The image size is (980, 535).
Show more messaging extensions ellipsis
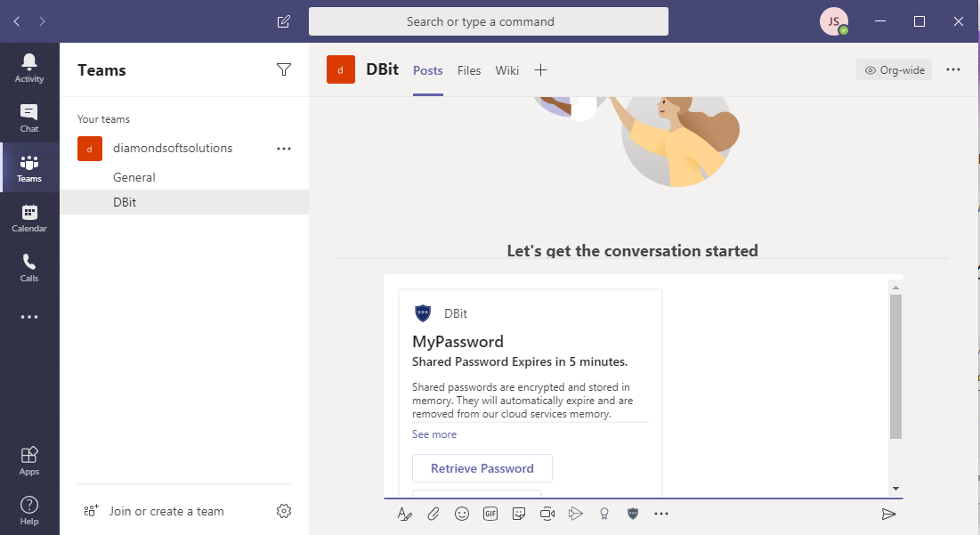[661, 514]
